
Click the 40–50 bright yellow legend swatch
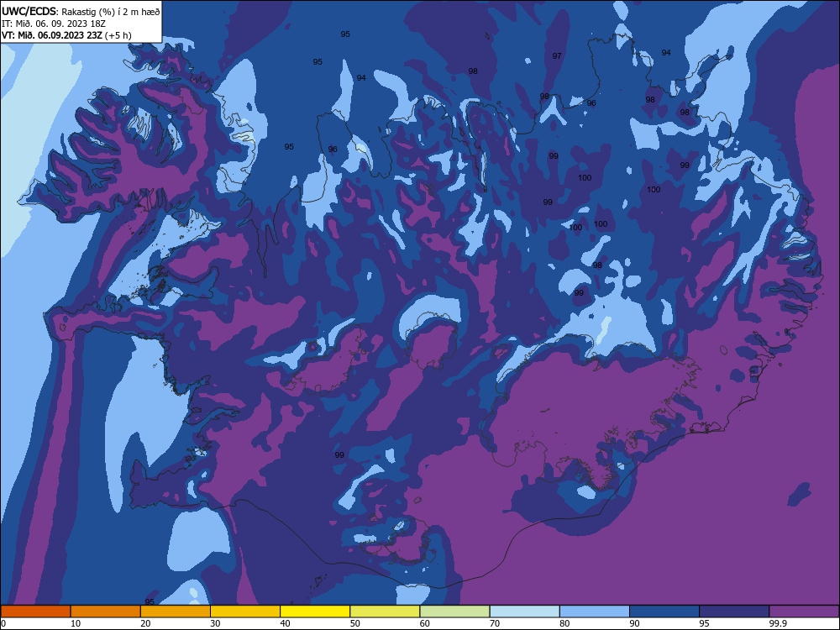pyautogui.click(x=315, y=612)
